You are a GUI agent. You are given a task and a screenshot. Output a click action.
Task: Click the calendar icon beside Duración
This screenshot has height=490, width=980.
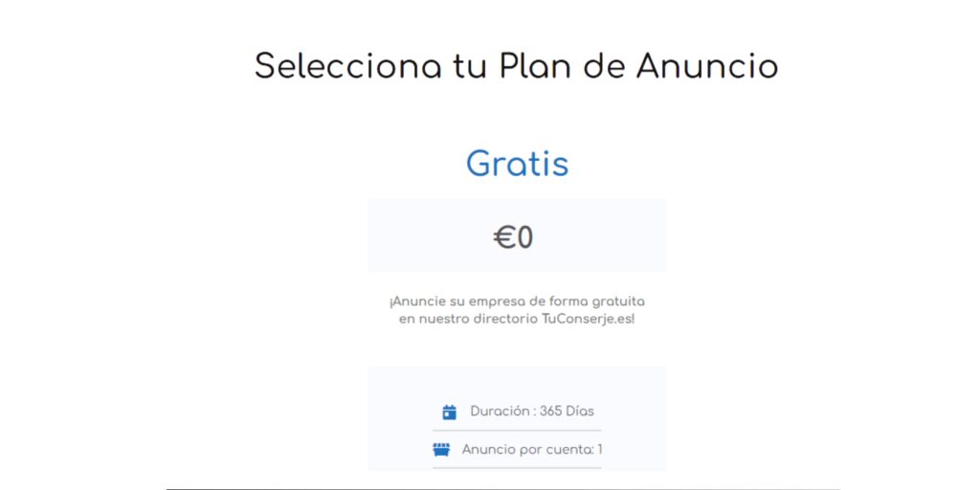click(450, 412)
